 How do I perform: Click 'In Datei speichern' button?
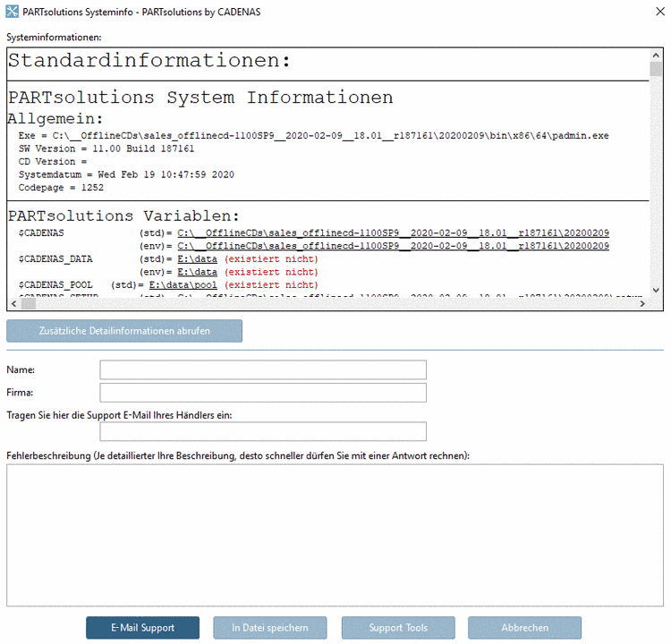pos(270,627)
